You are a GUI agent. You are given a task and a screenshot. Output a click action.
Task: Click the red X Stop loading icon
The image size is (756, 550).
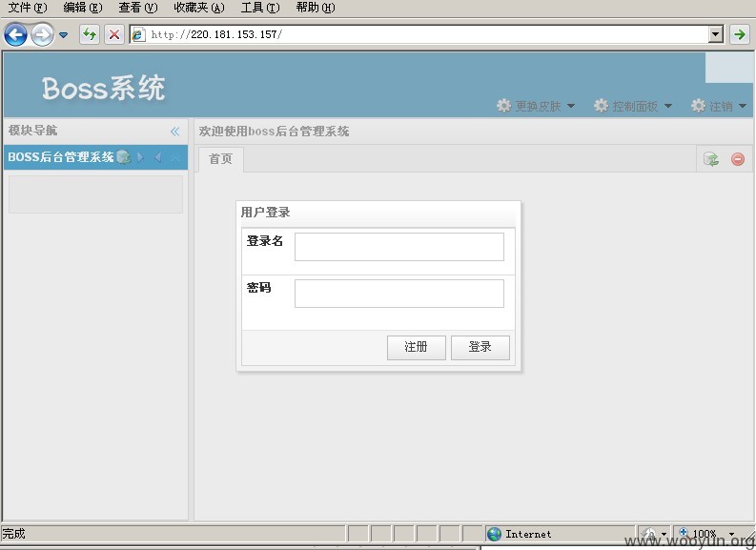tap(114, 34)
